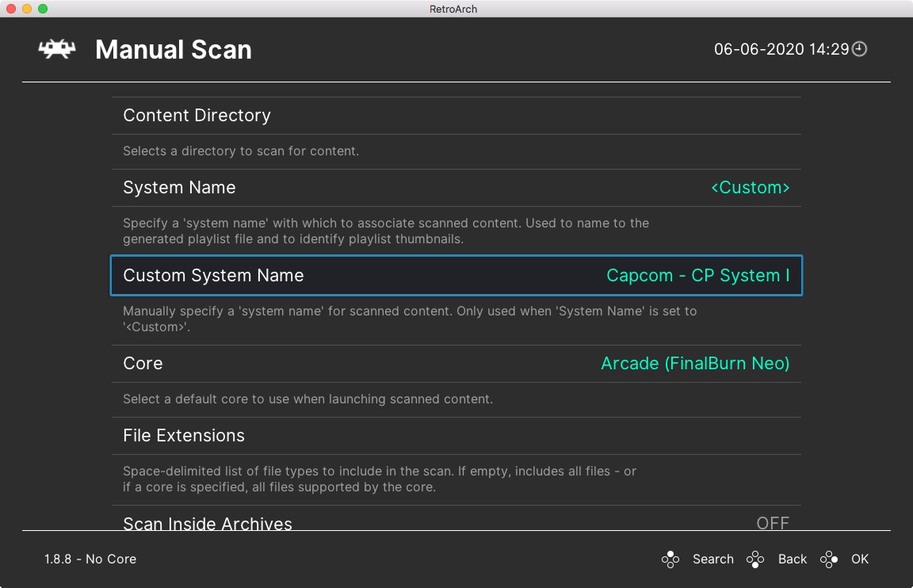Open the Core selection row
913x588 pixels.
coord(456,363)
